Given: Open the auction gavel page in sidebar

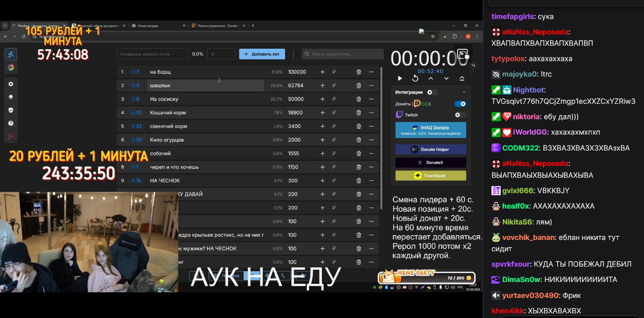Looking at the screenshot, I should [11, 54].
